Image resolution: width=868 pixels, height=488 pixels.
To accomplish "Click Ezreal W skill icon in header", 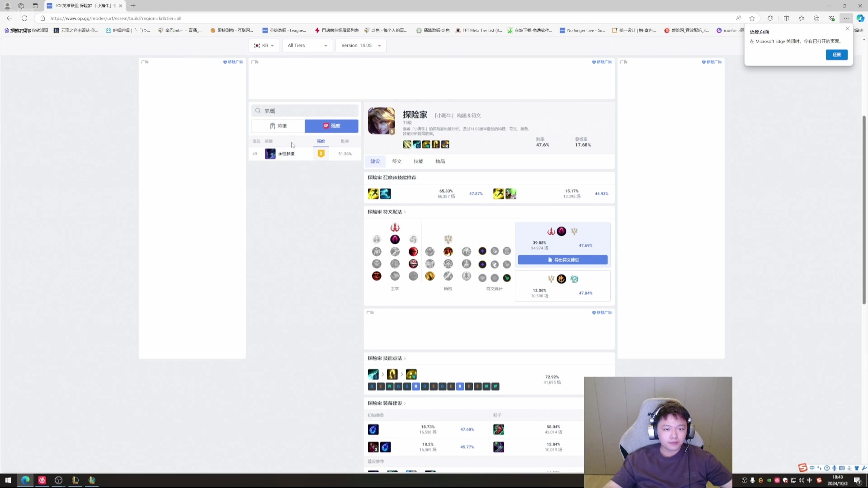I will [426, 145].
